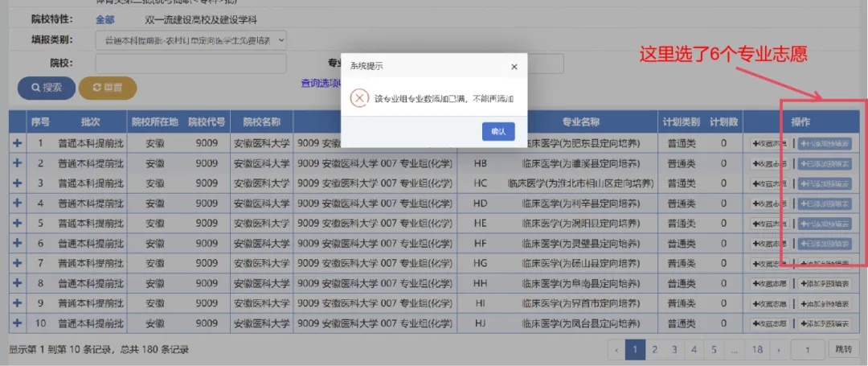Click 收藏志愿 for 阜南县 row
The image size is (868, 366).
click(769, 283)
